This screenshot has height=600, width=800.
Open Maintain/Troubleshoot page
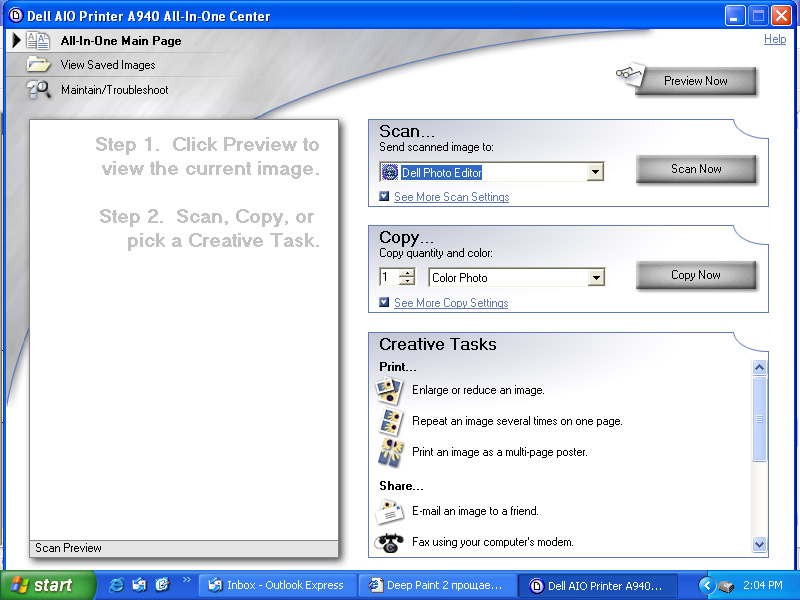(115, 90)
